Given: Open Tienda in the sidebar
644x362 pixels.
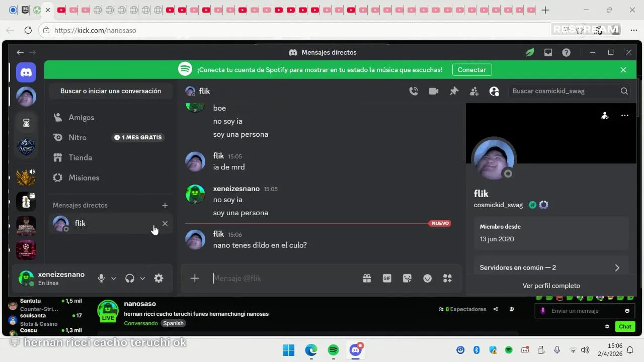Looking at the screenshot, I should 111,157.
